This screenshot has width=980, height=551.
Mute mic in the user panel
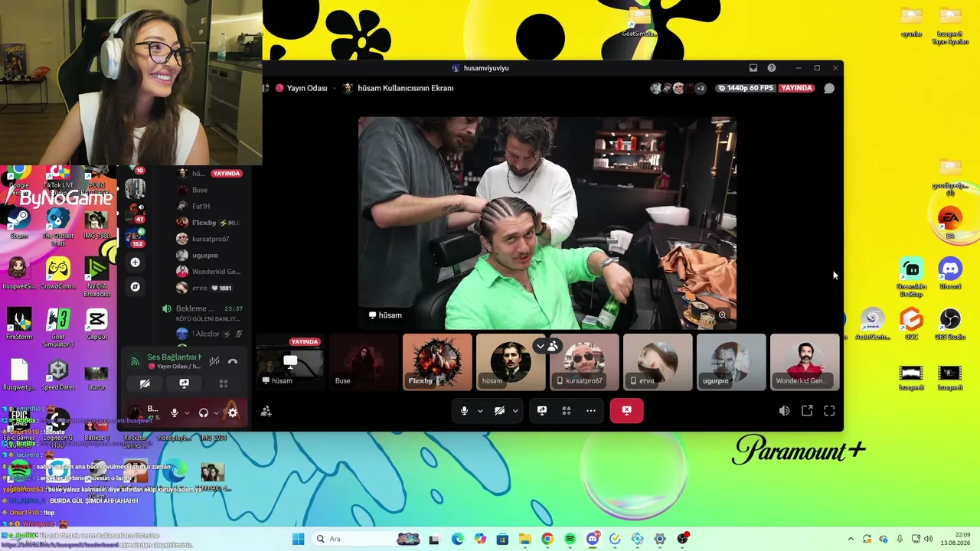click(175, 412)
